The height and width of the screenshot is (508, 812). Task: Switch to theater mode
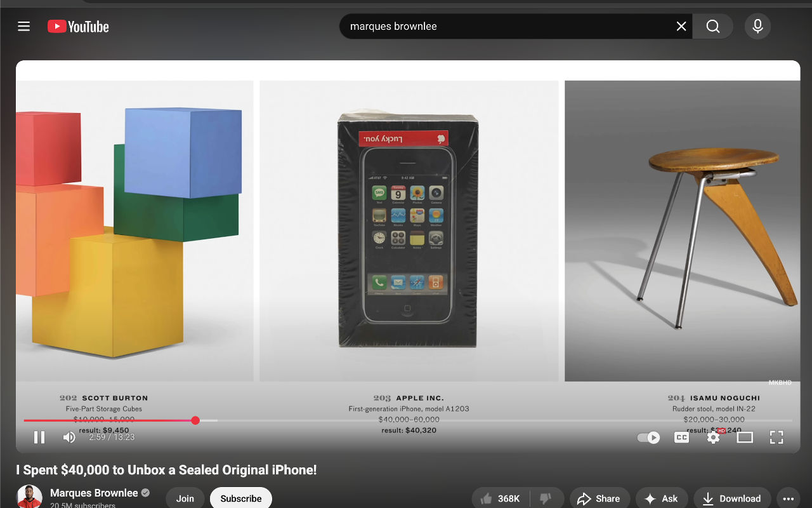click(x=745, y=438)
